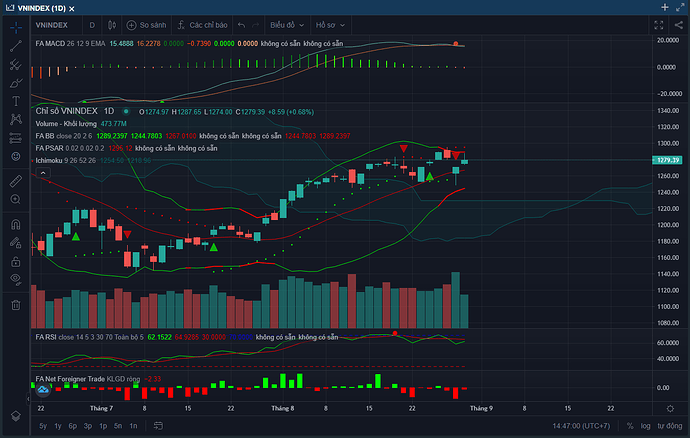Select the brush drawing tool

pyautogui.click(x=16, y=83)
